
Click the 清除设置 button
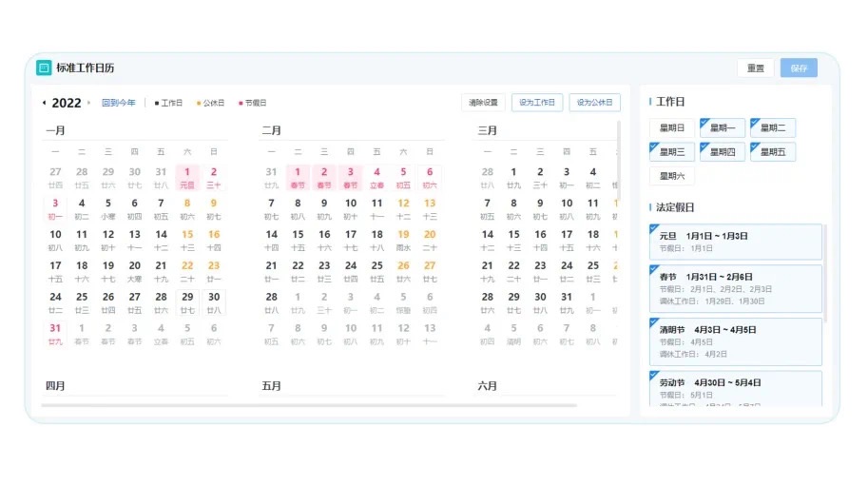point(483,103)
